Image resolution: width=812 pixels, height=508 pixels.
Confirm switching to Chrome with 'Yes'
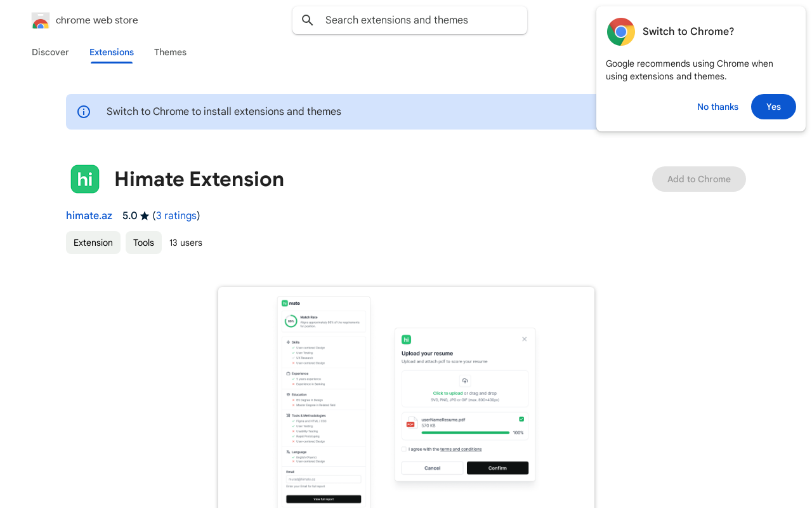pyautogui.click(x=773, y=107)
